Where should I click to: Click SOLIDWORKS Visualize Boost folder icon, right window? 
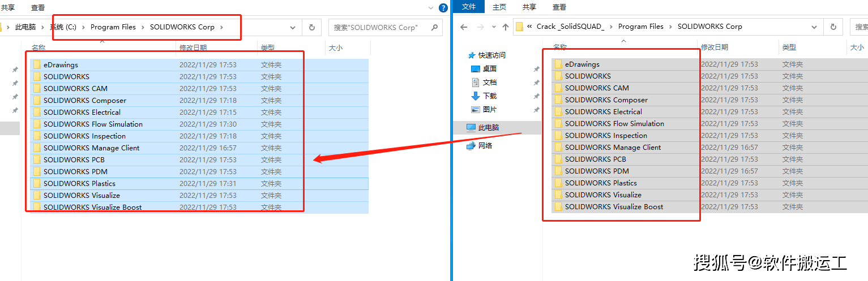(559, 207)
